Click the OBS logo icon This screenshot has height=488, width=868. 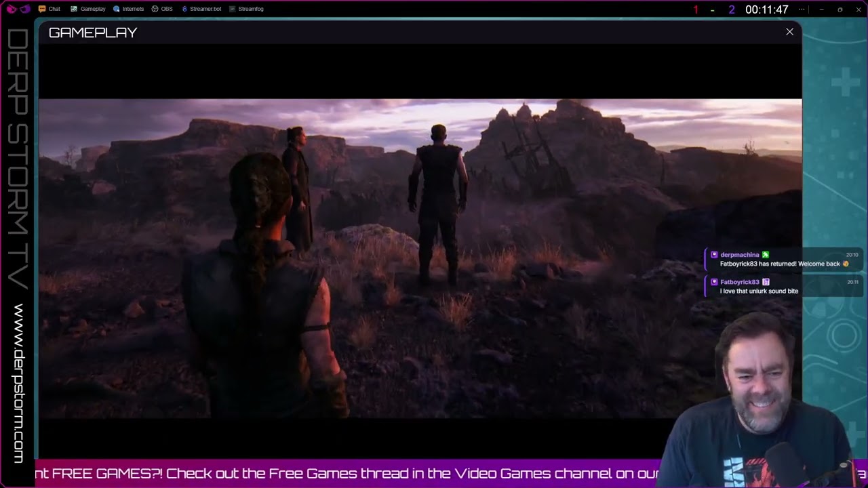click(155, 9)
